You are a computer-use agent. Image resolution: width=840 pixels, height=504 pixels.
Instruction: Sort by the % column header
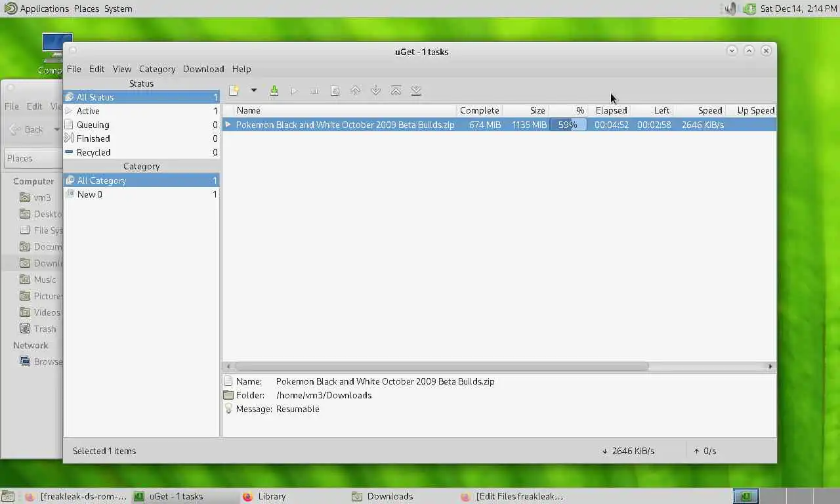[x=568, y=110]
